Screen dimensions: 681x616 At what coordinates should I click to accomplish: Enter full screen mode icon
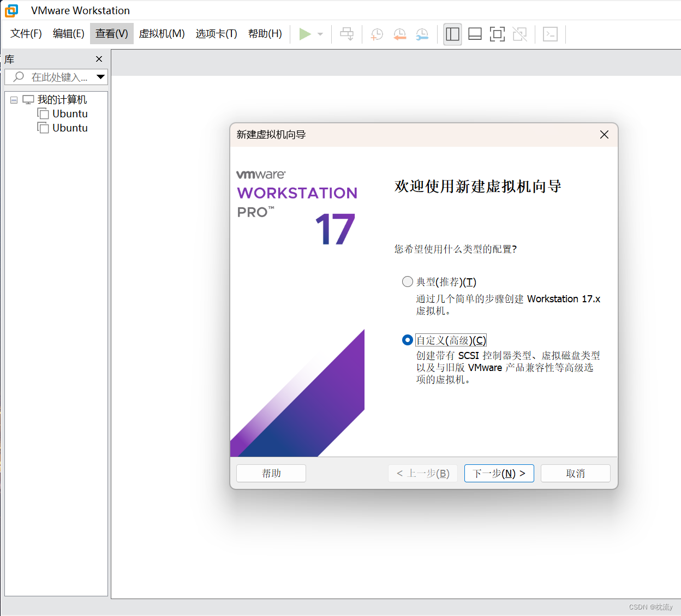pos(497,34)
